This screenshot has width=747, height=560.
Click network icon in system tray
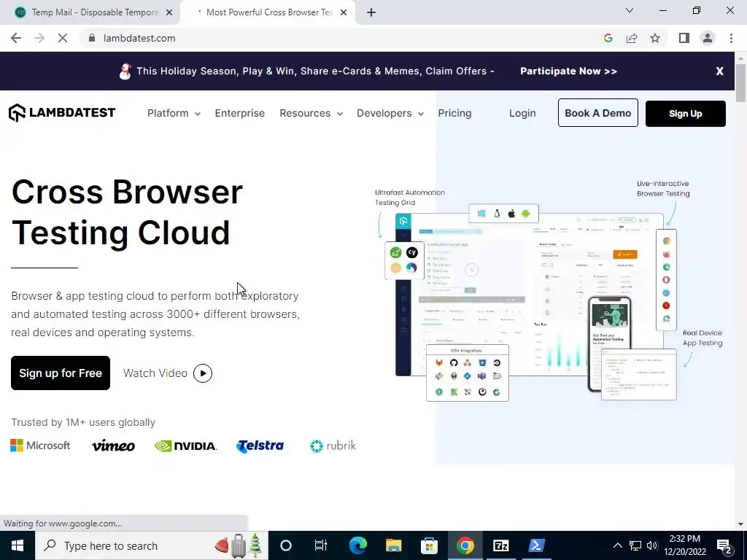point(635,545)
